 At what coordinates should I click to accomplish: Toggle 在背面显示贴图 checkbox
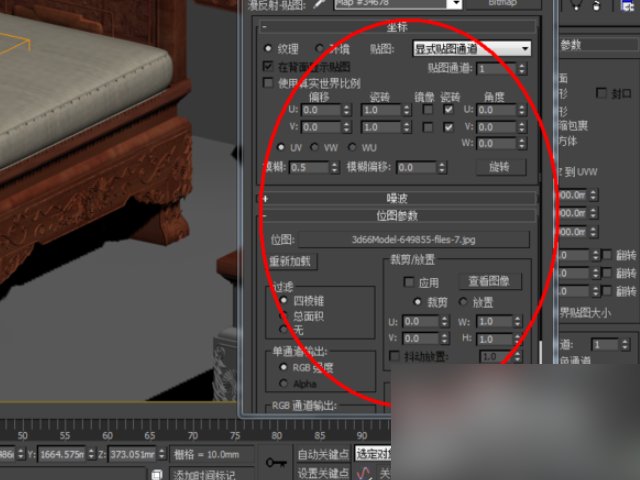click(268, 66)
